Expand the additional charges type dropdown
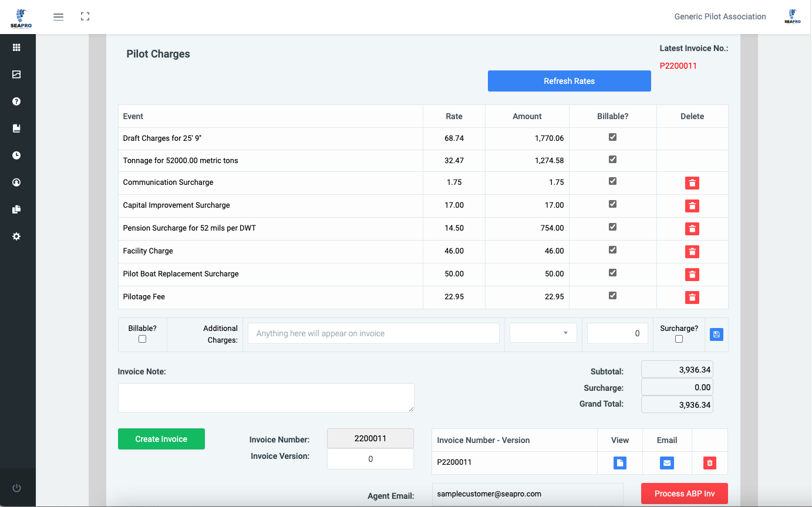812x507 pixels. (543, 333)
